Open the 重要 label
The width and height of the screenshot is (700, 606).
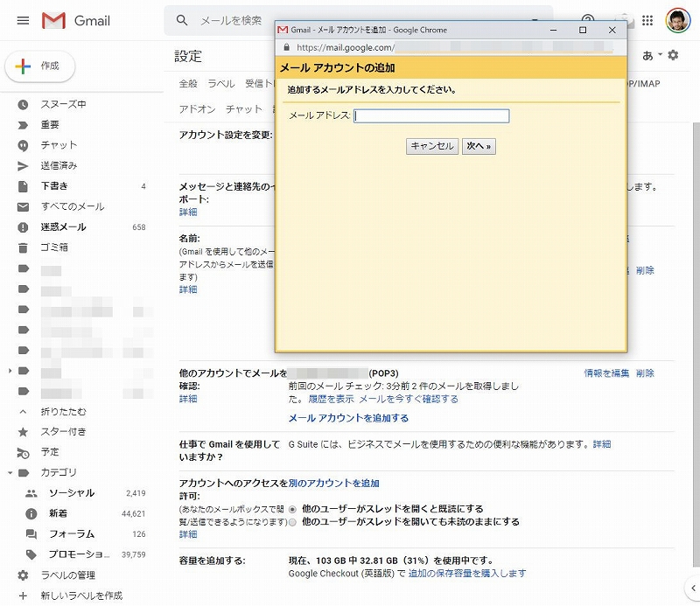pos(50,124)
